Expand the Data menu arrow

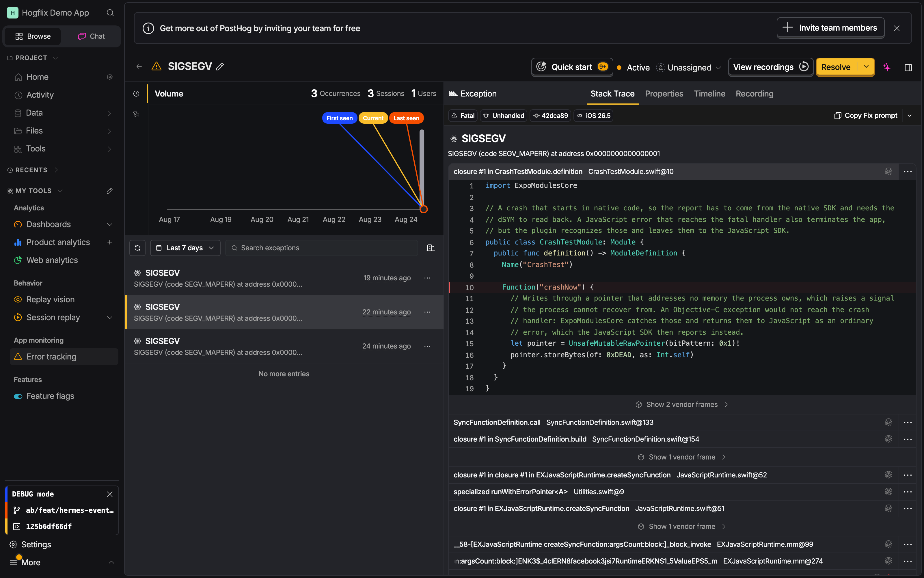[x=110, y=113]
